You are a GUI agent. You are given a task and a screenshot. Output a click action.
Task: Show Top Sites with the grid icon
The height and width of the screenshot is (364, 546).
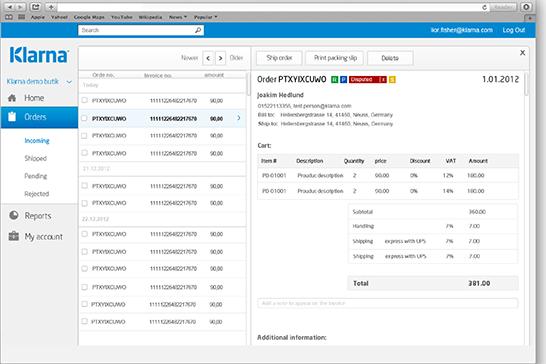coord(22,17)
